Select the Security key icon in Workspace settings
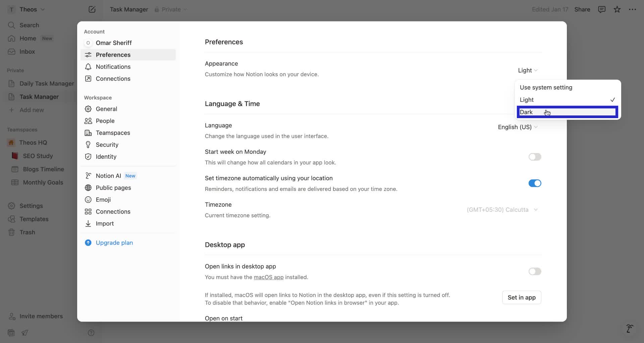 click(x=88, y=145)
